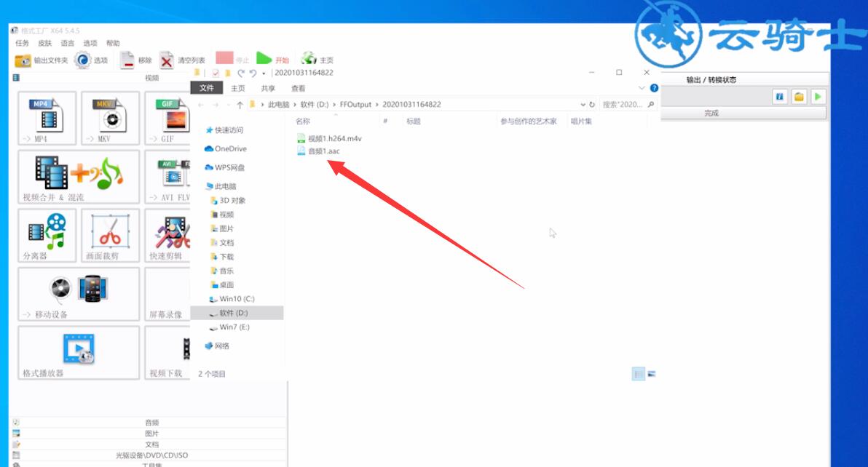
Task: Open the 分离器 splitter tool
Action: pos(47,236)
